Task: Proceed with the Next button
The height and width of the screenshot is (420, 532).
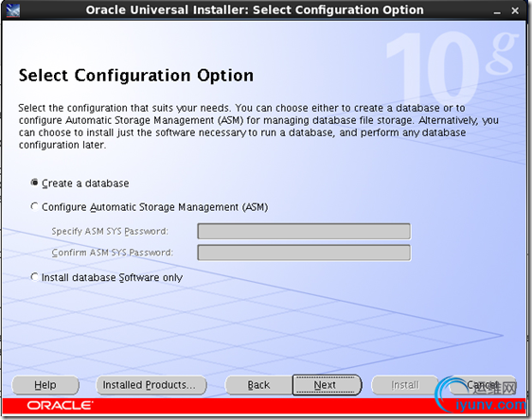Action: coord(325,385)
